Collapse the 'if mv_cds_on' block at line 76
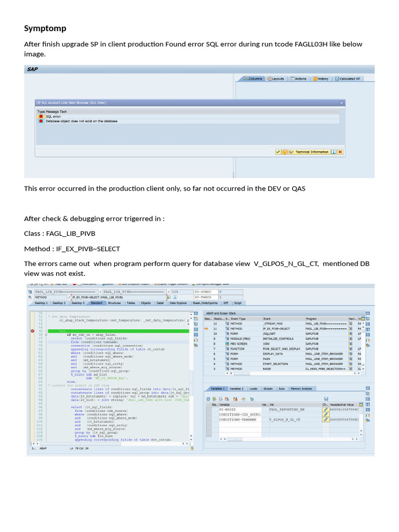This screenshot has width=399, height=532. click(x=46, y=335)
